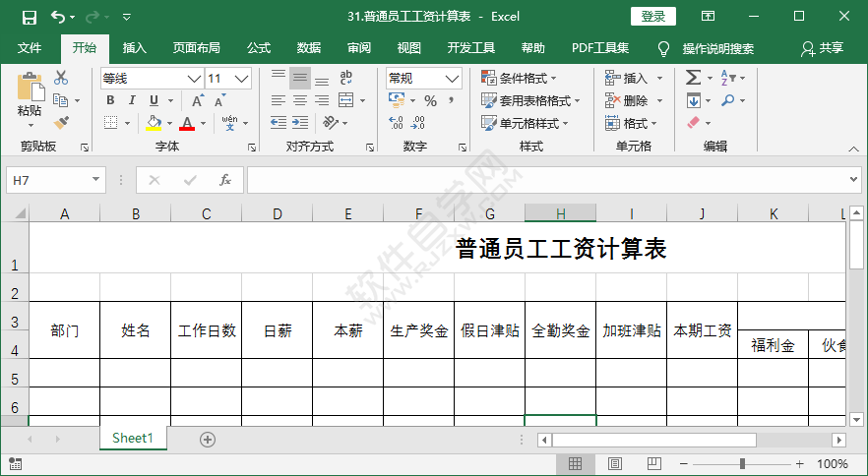Open the 文件 file tab

tap(30, 48)
